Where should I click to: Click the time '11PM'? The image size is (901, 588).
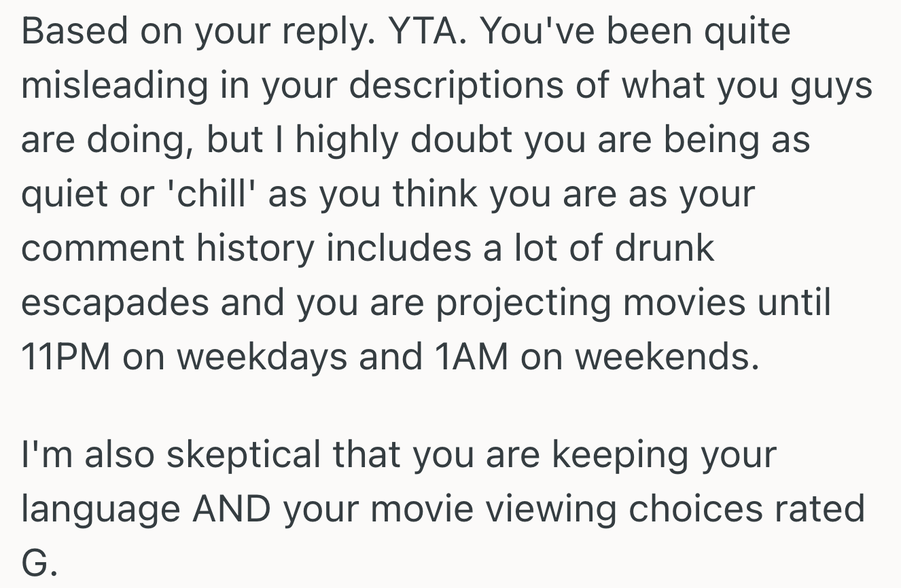click(65, 358)
